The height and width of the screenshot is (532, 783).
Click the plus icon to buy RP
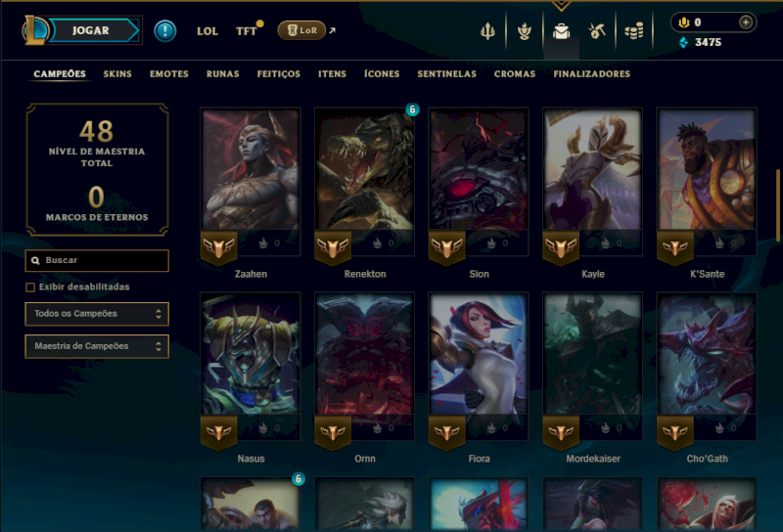point(746,22)
